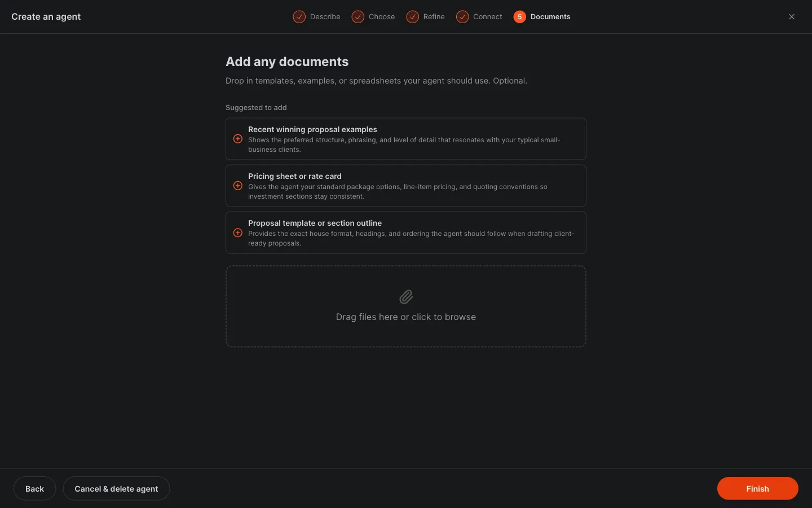
Task: Click the Back button
Action: pyautogui.click(x=34, y=489)
